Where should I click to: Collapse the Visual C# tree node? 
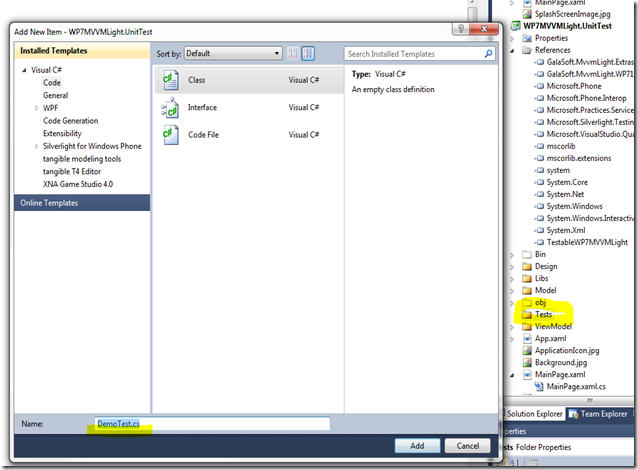(24, 70)
